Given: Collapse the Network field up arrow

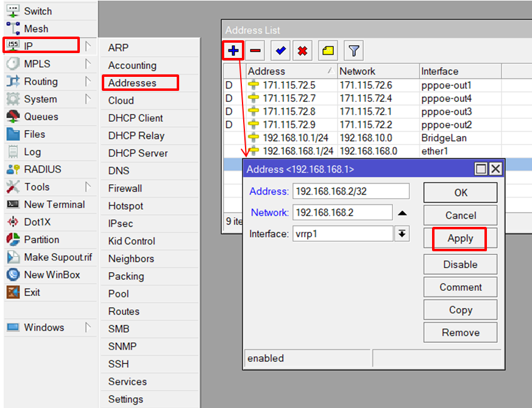Looking at the screenshot, I should coord(402,213).
